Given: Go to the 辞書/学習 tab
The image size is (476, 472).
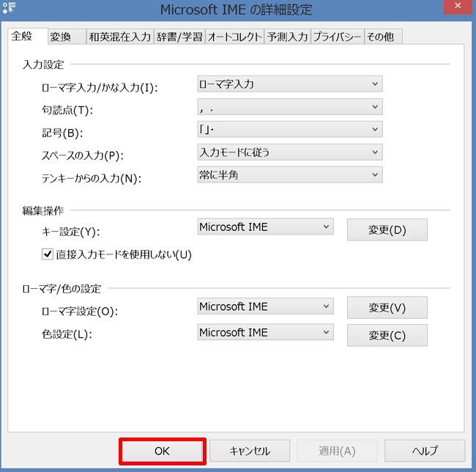Looking at the screenshot, I should coord(179,37).
